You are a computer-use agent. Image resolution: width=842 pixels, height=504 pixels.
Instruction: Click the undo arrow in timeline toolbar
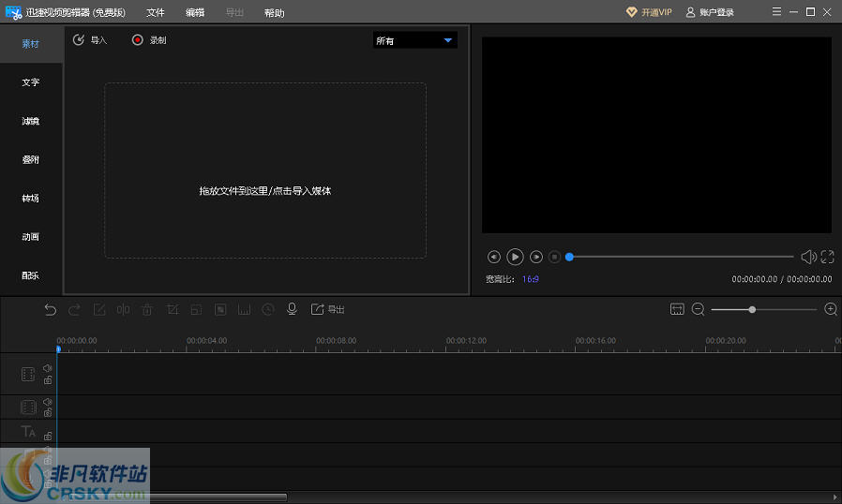tap(51, 309)
